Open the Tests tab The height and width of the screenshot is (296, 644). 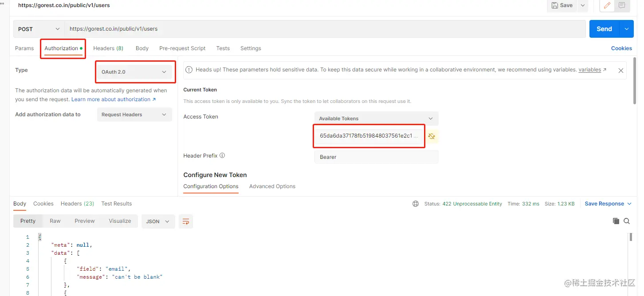tap(223, 48)
